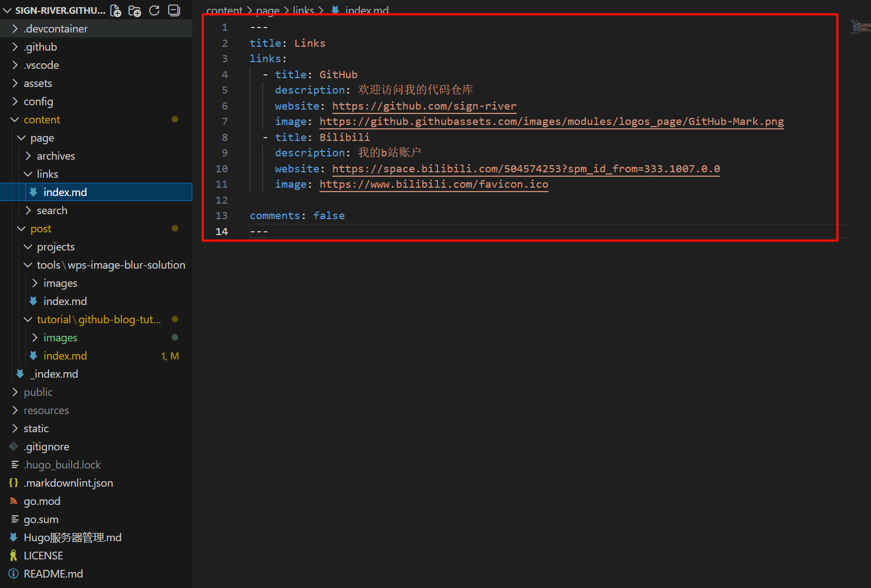Screen dimensions: 871x588
Task: Click breadcrumb segment 'links'
Action: pyautogui.click(x=304, y=10)
